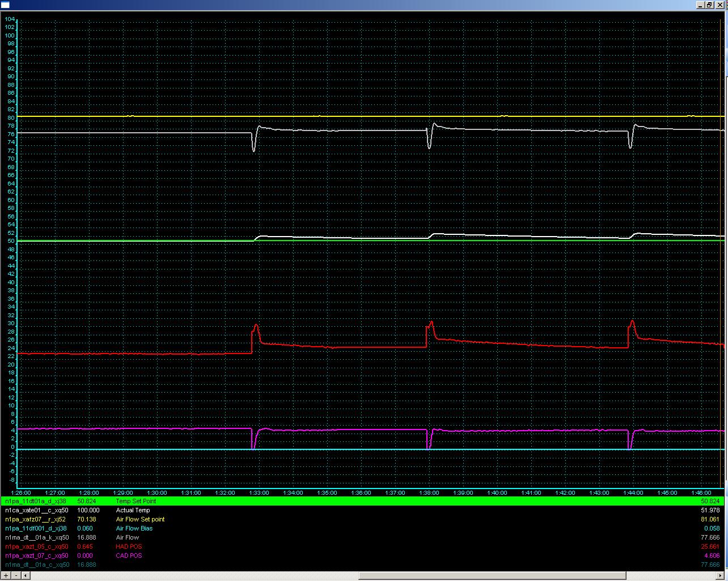728x581 pixels.
Task: Select the HAD POS legend label
Action: coord(128,546)
